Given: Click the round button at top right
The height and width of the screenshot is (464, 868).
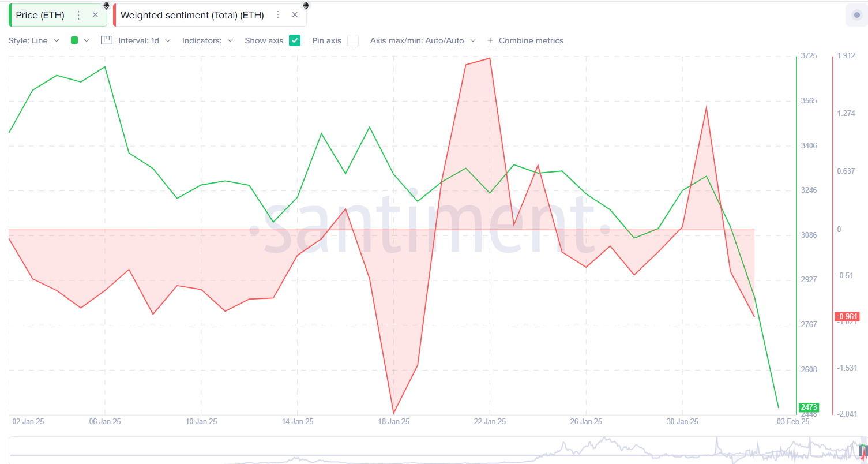Looking at the screenshot, I should tap(856, 15).
